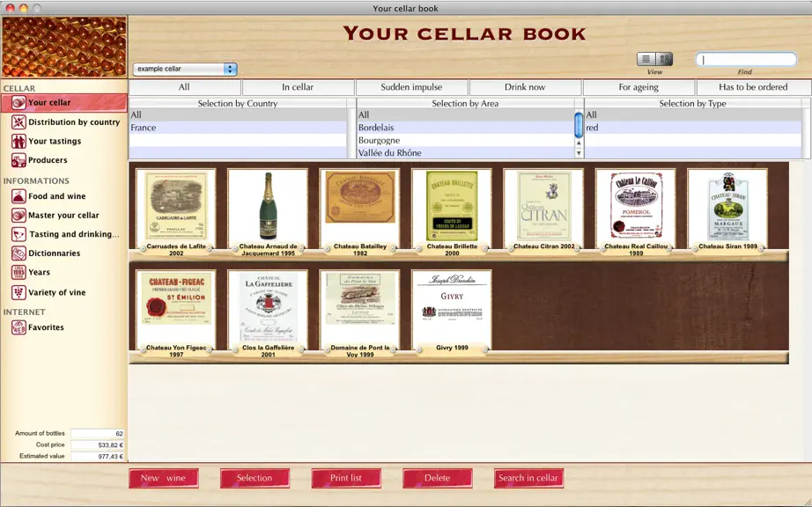Screen dimensions: 812x507
Task: Switch to thumbnail grid view icon
Action: point(664,59)
